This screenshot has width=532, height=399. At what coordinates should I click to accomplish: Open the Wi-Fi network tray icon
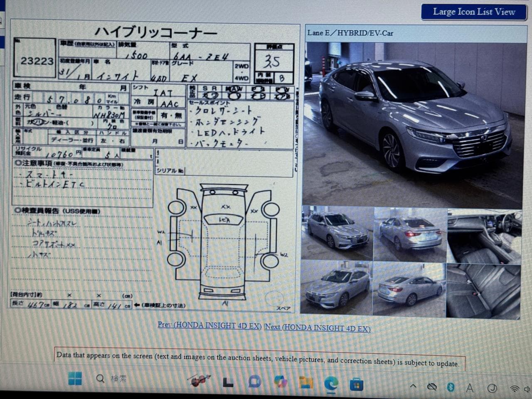click(x=515, y=389)
